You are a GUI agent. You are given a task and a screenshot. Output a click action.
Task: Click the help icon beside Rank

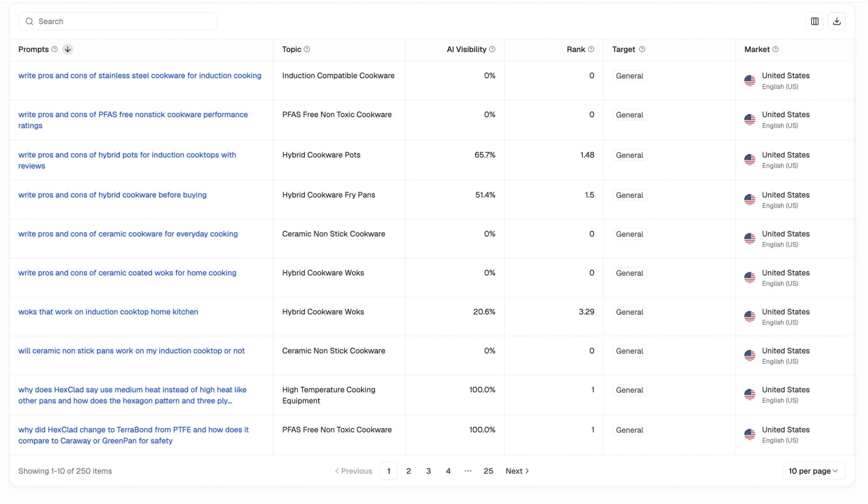click(591, 49)
